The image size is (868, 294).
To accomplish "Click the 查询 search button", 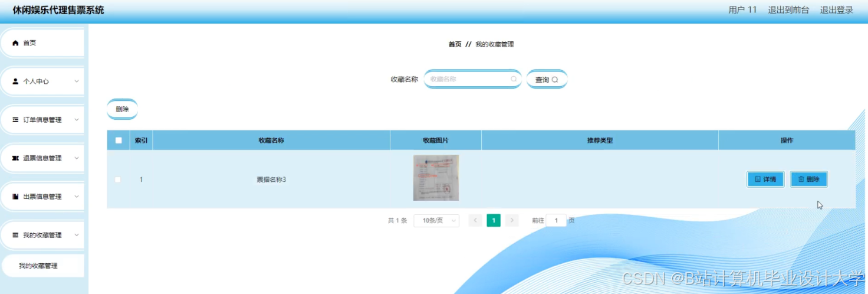I will pos(547,80).
